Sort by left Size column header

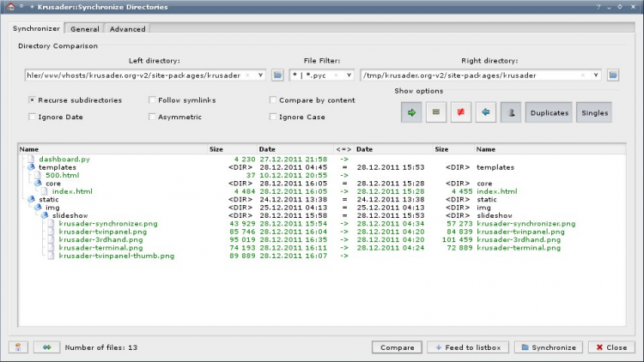(x=232, y=149)
